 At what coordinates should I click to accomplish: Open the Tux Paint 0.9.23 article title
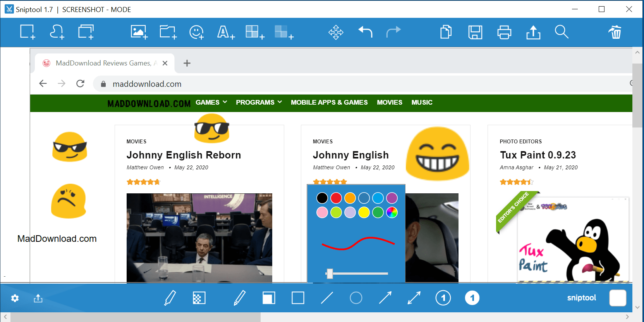[x=538, y=155]
